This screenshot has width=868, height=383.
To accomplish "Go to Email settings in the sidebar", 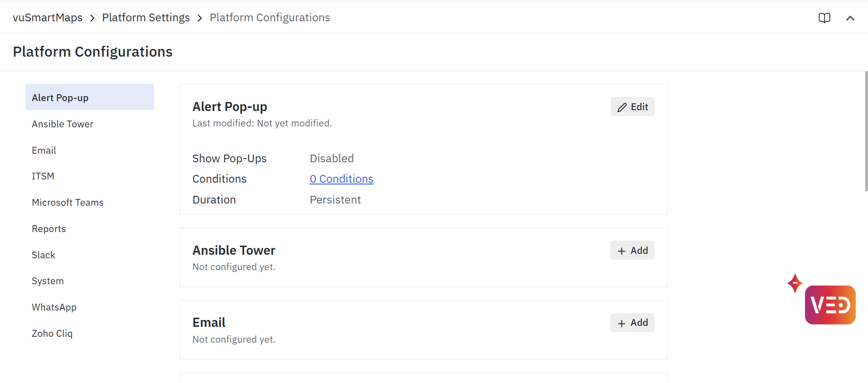I will pyautogui.click(x=44, y=150).
